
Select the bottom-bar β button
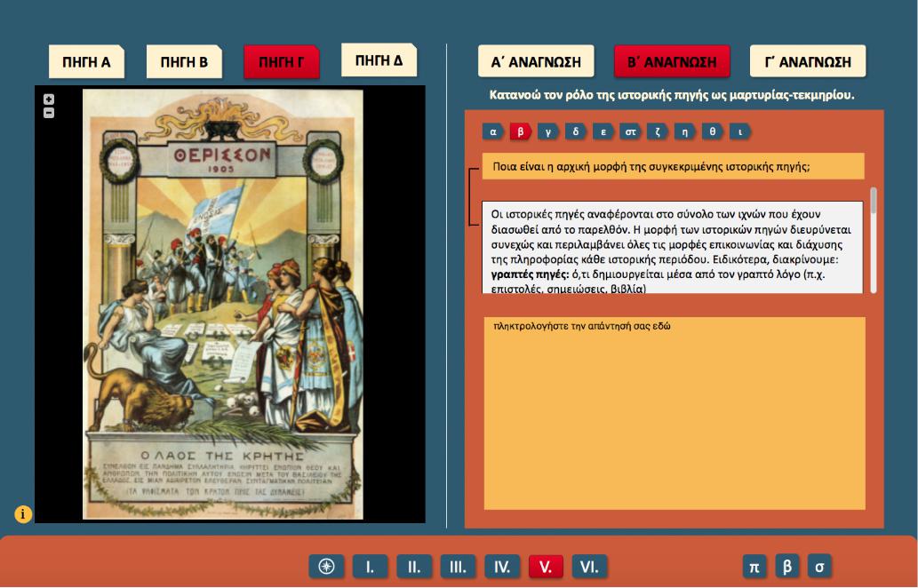pyautogui.click(x=786, y=567)
